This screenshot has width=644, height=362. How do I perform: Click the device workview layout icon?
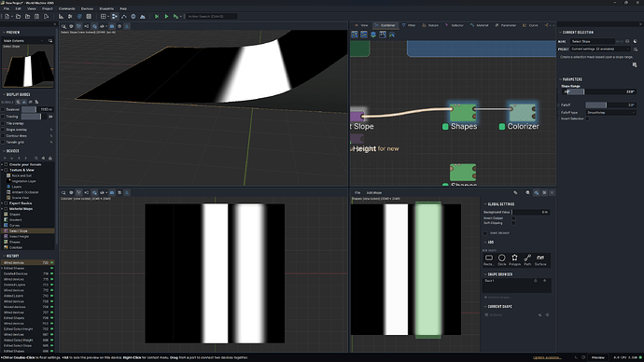[115, 17]
